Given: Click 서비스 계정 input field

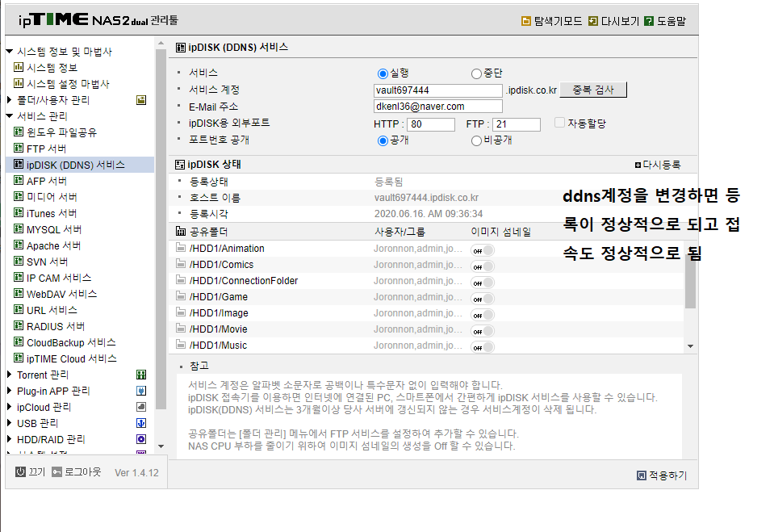Looking at the screenshot, I should point(437,90).
